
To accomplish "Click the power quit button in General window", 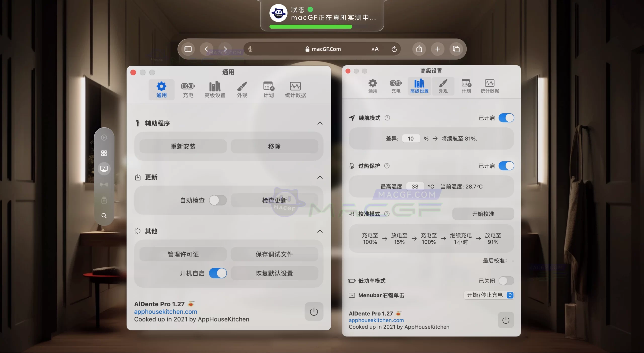I will pyautogui.click(x=314, y=312).
